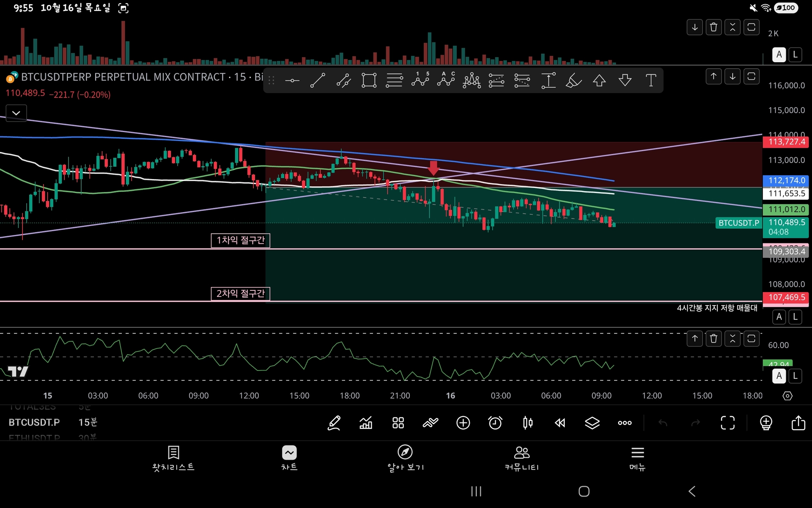Switch to the 왓치리스트 tab
This screenshot has width=812, height=508.
click(x=173, y=458)
